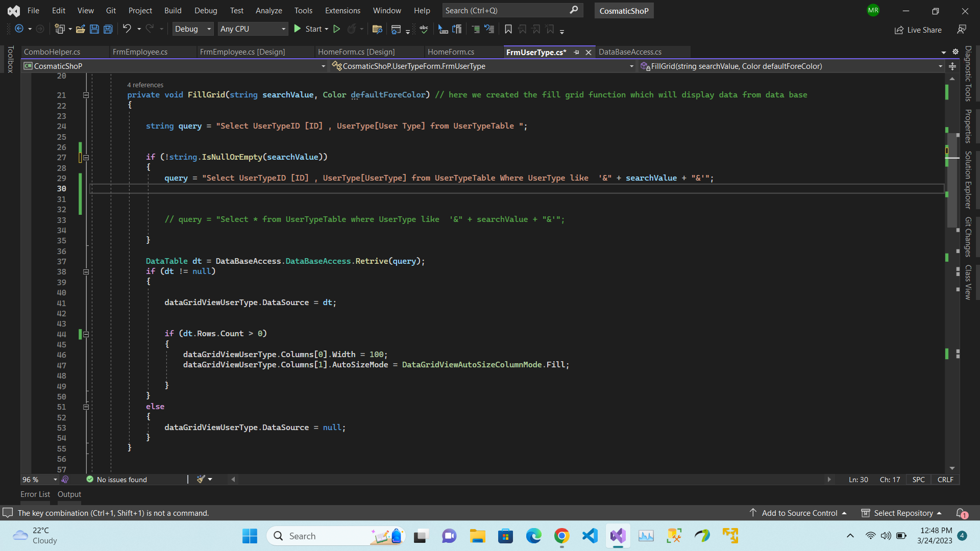Screen dimensions: 980x551
Task: Click the spell checker abc icon
Action: click(x=424, y=29)
